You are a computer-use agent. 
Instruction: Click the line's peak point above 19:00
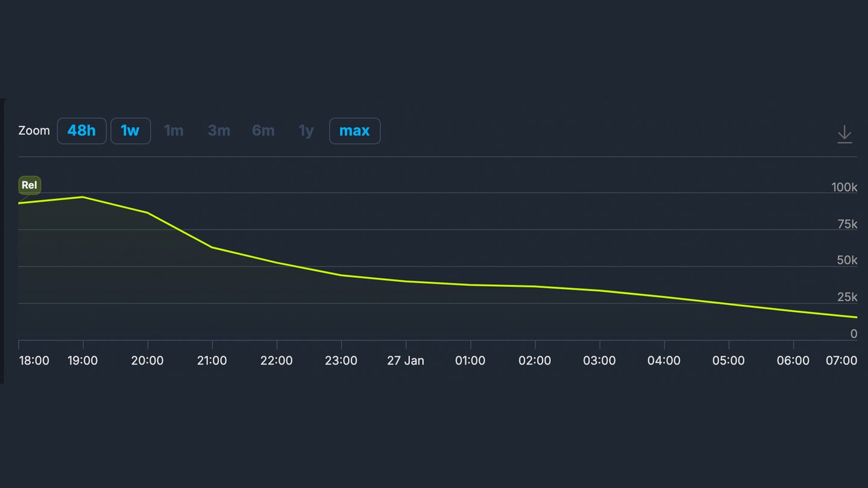coord(83,197)
